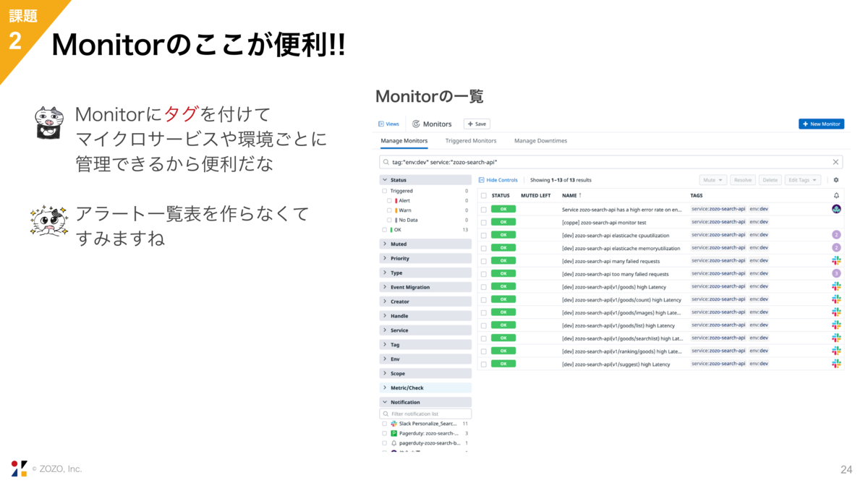Click the Slack icon on the many falied requests row

(836, 260)
